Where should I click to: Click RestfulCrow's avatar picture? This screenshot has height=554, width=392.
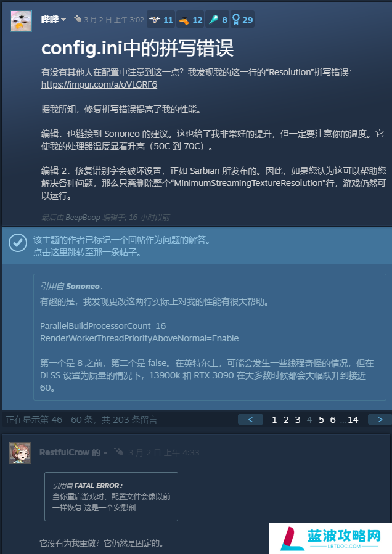tap(20, 452)
